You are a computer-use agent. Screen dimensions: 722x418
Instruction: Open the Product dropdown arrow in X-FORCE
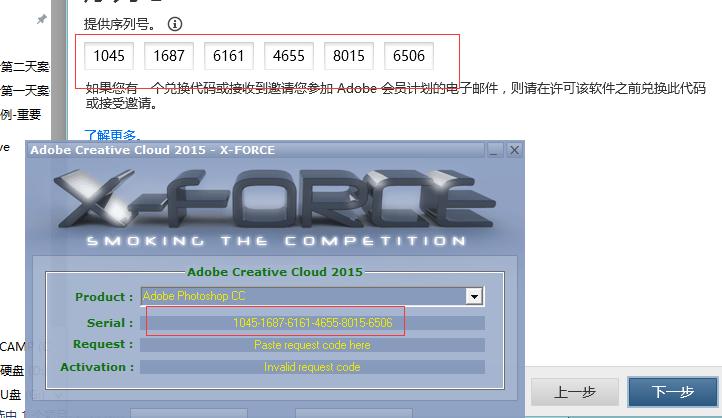[474, 296]
